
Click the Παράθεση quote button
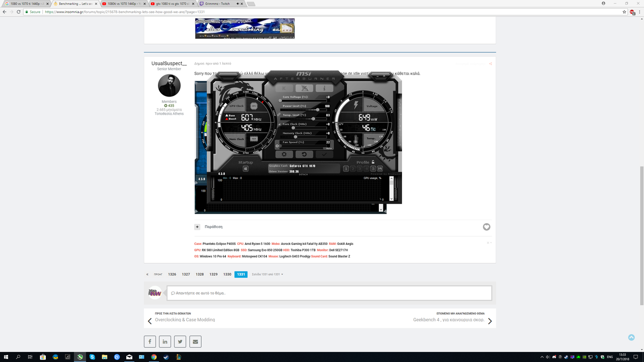(213, 227)
